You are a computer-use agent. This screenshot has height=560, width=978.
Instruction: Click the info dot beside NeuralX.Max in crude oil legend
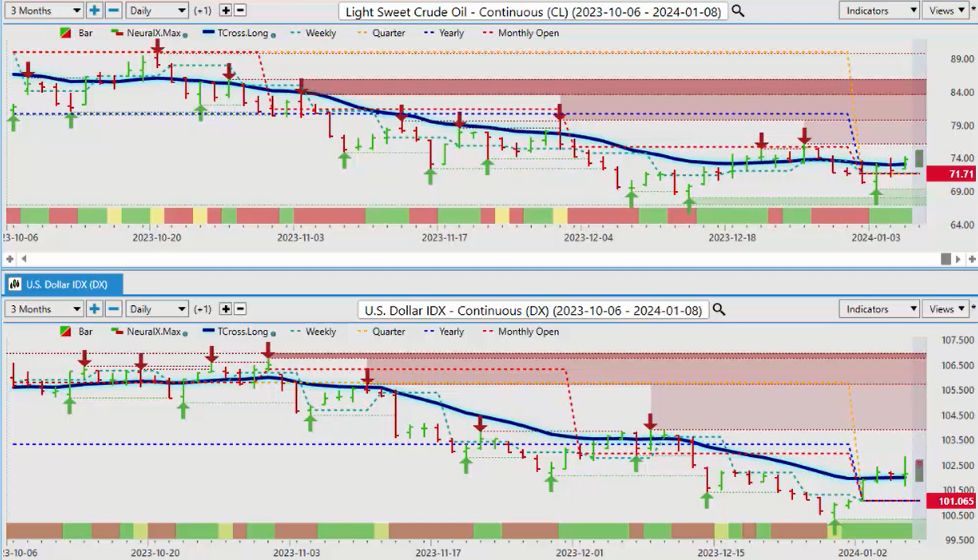pos(185,34)
